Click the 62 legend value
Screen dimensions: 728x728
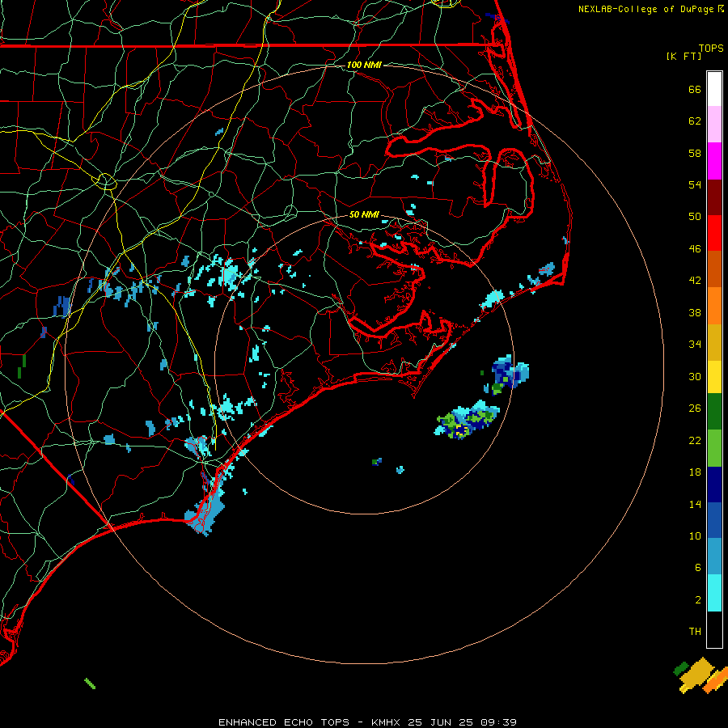(x=695, y=121)
